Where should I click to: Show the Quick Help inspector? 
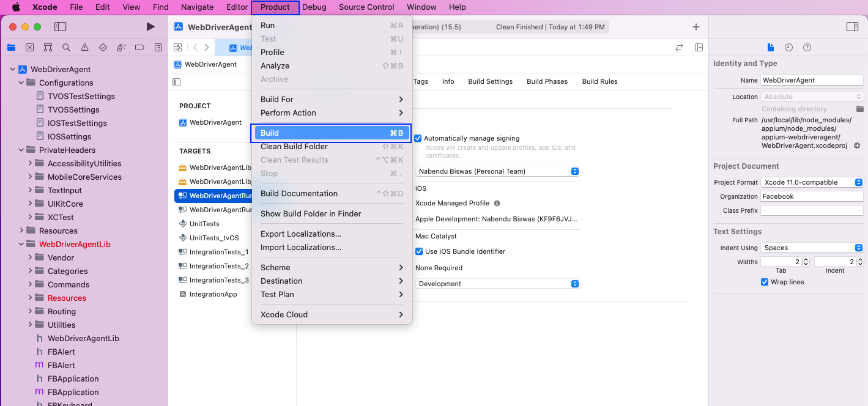tap(807, 48)
